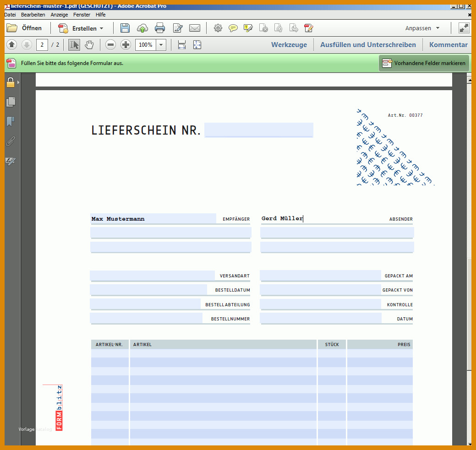Add a sticky note comment icon

(233, 28)
